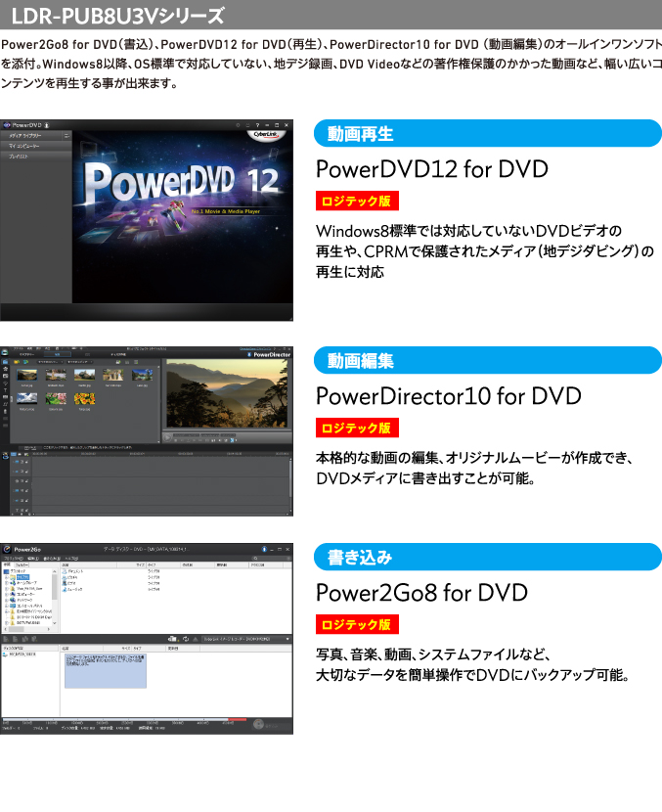Click the first add files icon in Power2Go toolbar
Image resolution: width=662 pixels, height=812 pixels.
point(6,640)
